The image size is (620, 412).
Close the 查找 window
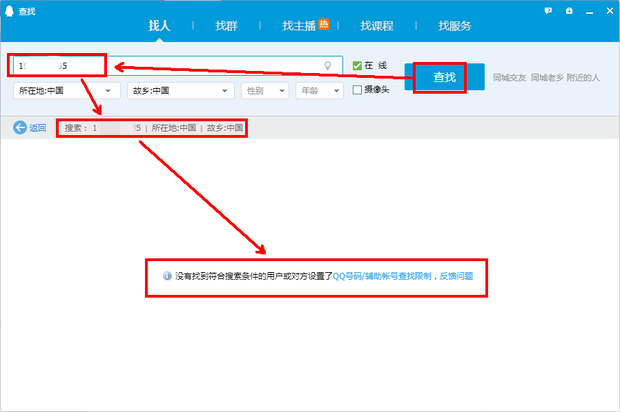[x=608, y=10]
